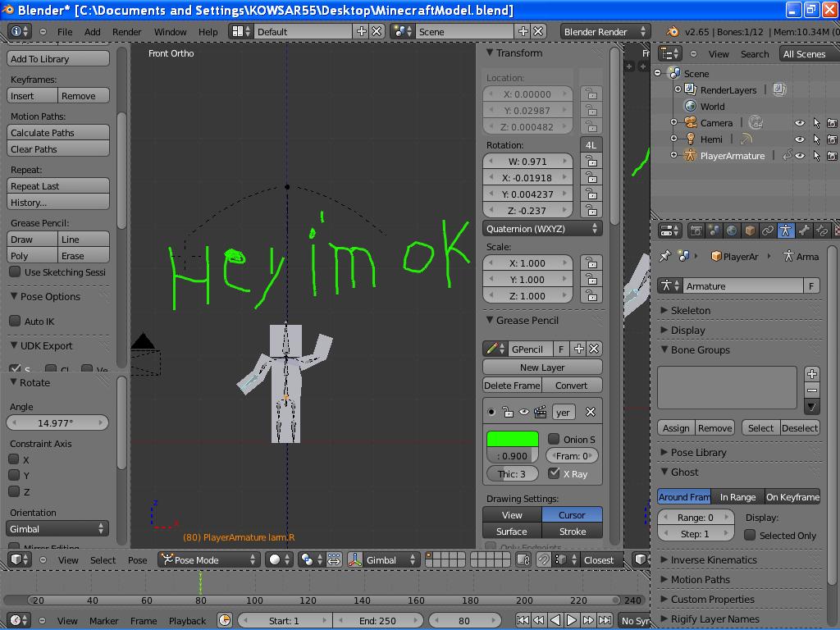The height and width of the screenshot is (630, 840).
Task: Enable the Use Sketching Session checkbox
Action: pyautogui.click(x=15, y=272)
